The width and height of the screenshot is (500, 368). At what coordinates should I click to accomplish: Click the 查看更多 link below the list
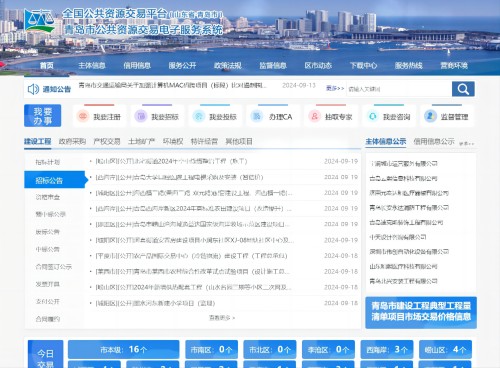(x=222, y=318)
